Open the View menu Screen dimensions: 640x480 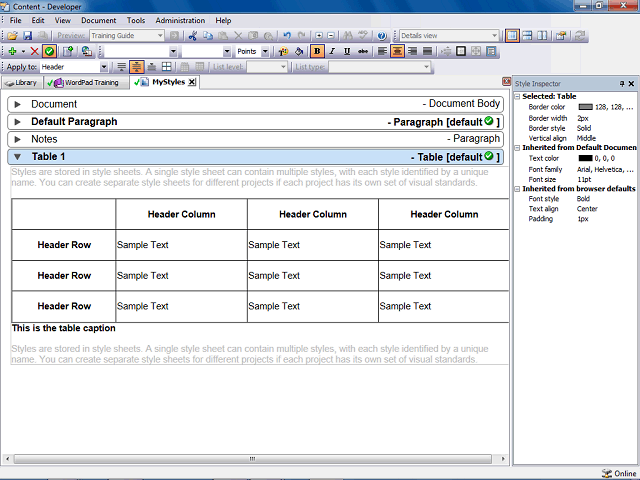(62, 20)
